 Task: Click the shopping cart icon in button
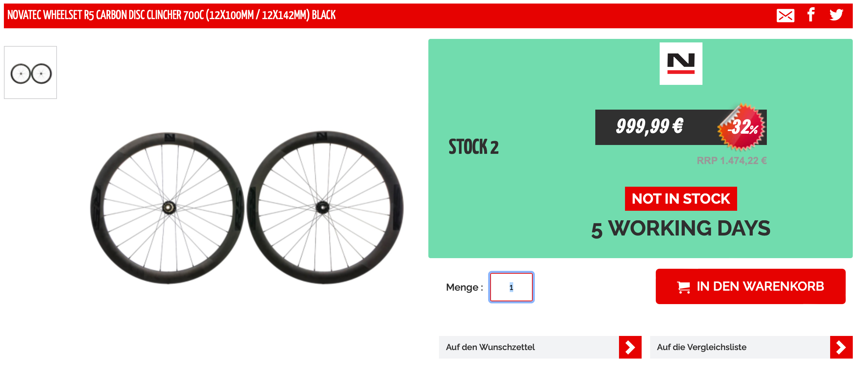683,287
